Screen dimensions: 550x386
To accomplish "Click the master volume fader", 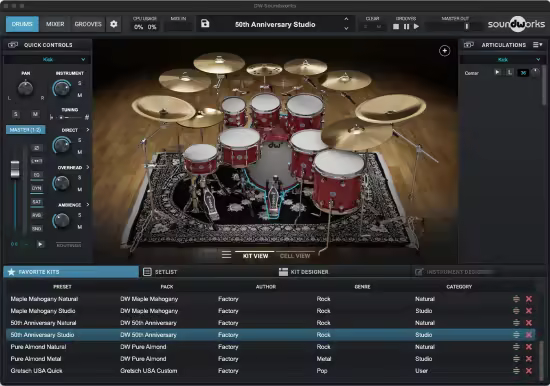I will tap(15, 169).
